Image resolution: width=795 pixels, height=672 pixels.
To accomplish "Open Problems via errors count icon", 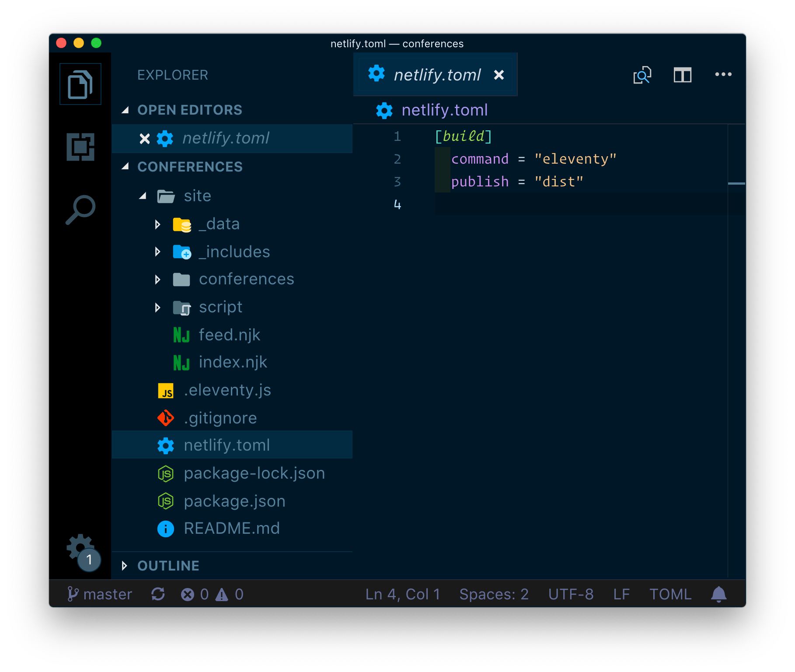I will [x=188, y=595].
